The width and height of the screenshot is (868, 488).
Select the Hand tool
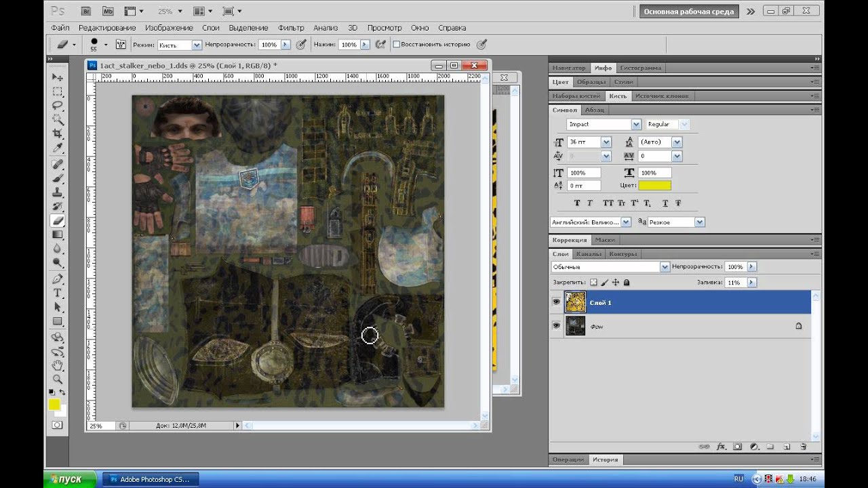coord(58,365)
